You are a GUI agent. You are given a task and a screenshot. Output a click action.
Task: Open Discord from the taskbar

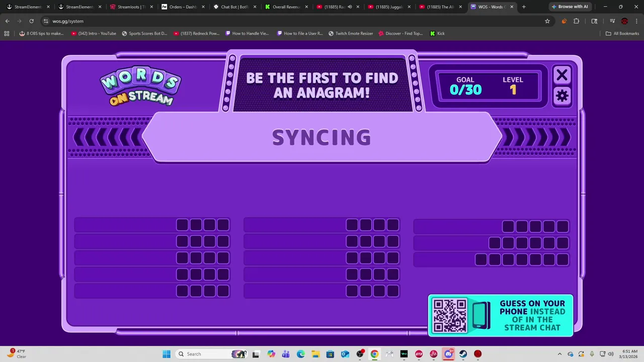[x=448, y=354]
